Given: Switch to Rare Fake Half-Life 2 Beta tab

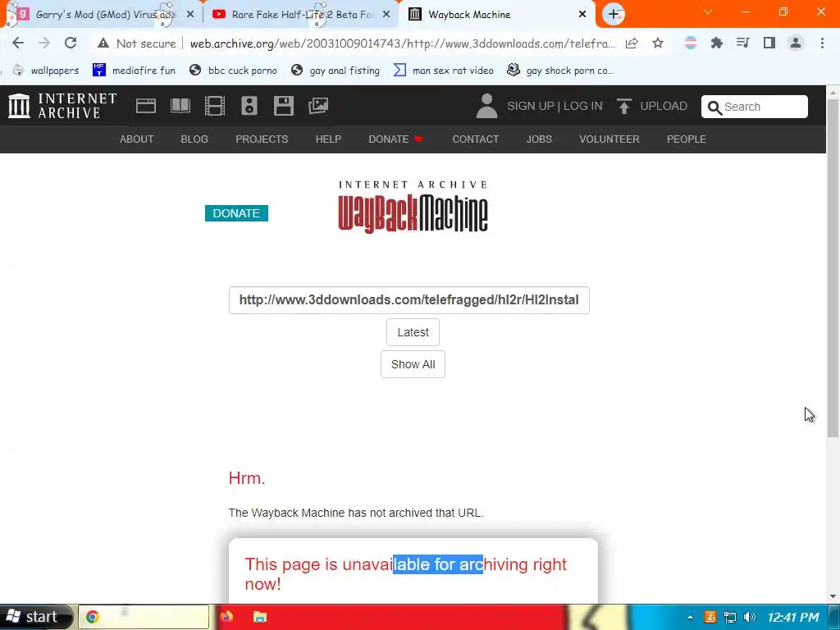Looking at the screenshot, I should tap(300, 15).
